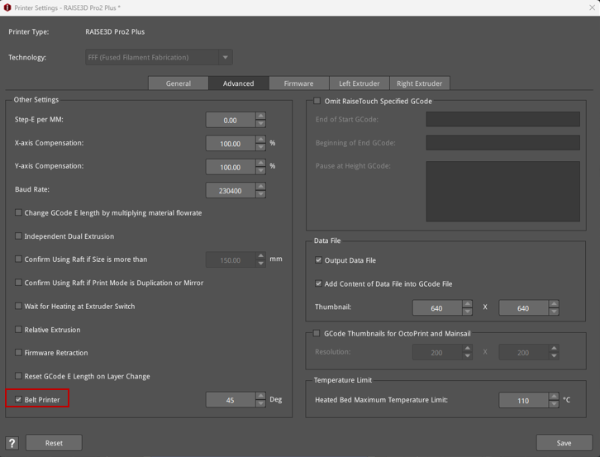Image resolution: width=600 pixels, height=457 pixels.
Task: Decrease Belt Printer angle with down arrow
Action: pos(261,403)
